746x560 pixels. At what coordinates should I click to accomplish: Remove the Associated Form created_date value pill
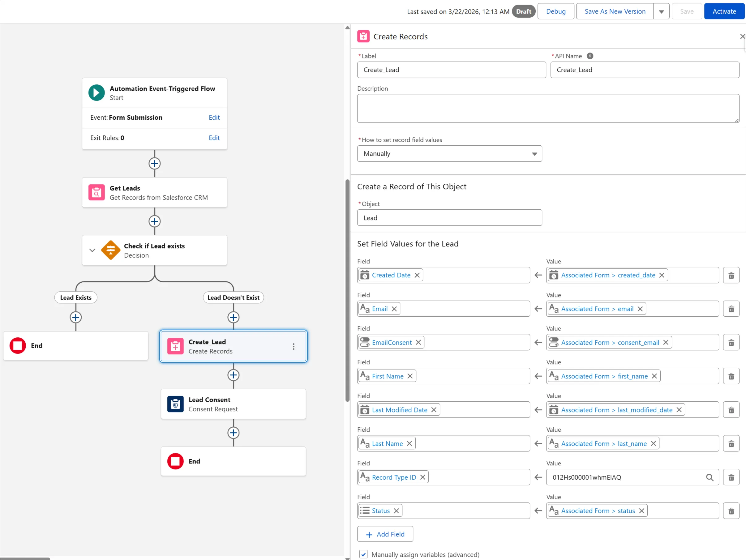click(662, 275)
